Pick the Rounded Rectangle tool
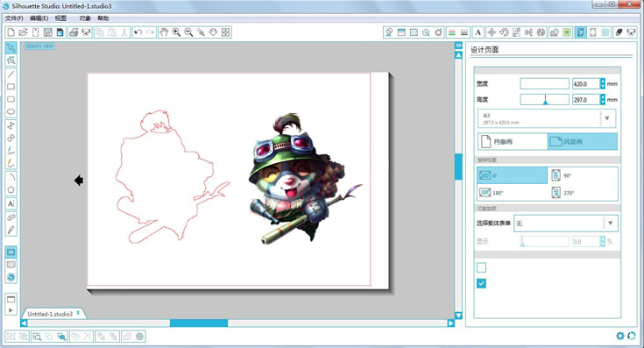The width and height of the screenshot is (644, 348). pyautogui.click(x=11, y=99)
